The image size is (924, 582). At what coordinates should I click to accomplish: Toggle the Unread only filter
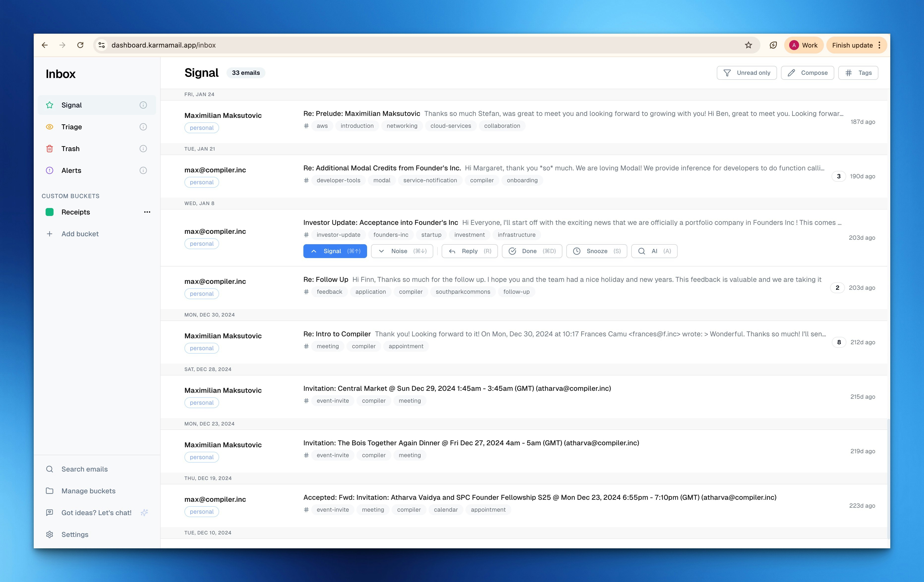coord(746,73)
